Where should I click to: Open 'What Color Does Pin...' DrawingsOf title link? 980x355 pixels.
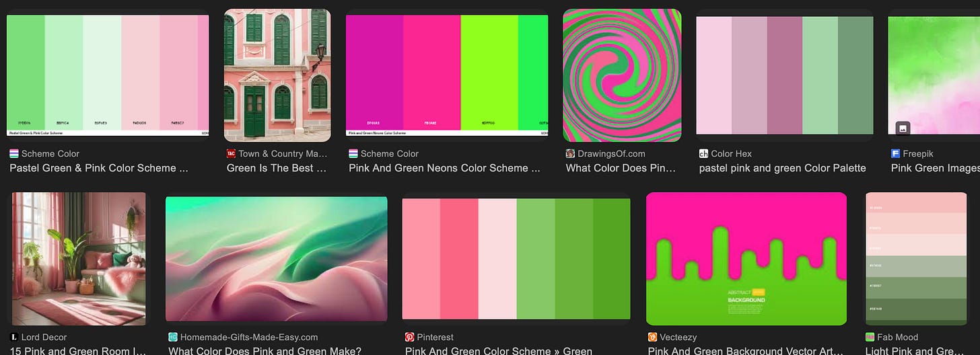click(621, 168)
